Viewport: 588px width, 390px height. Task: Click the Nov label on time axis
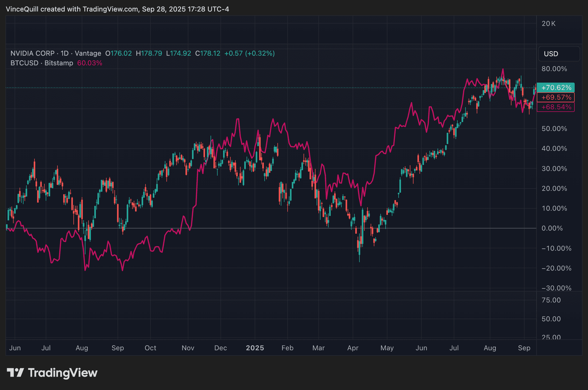point(188,348)
